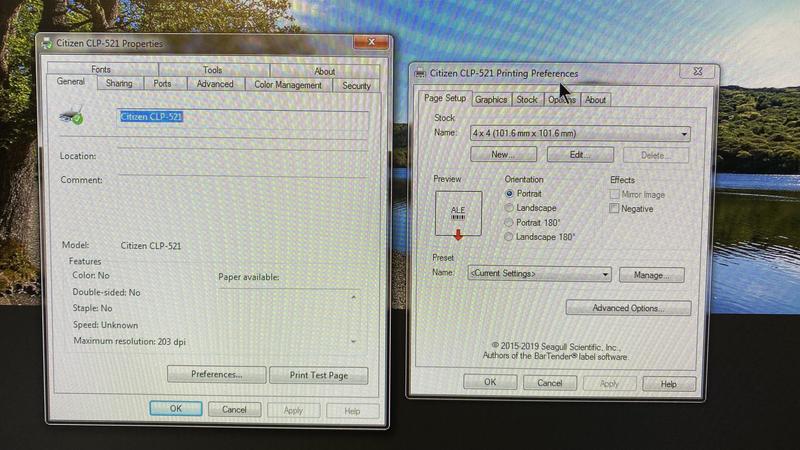Image resolution: width=800 pixels, height=450 pixels.
Task: Click the printer icon in Properties title bar
Action: click(47, 43)
